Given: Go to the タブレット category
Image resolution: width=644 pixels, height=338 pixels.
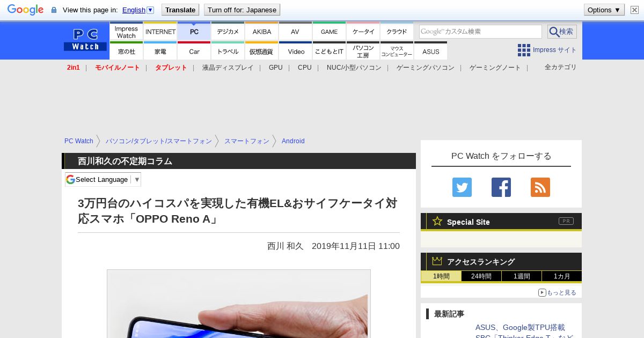Looking at the screenshot, I should tap(171, 68).
